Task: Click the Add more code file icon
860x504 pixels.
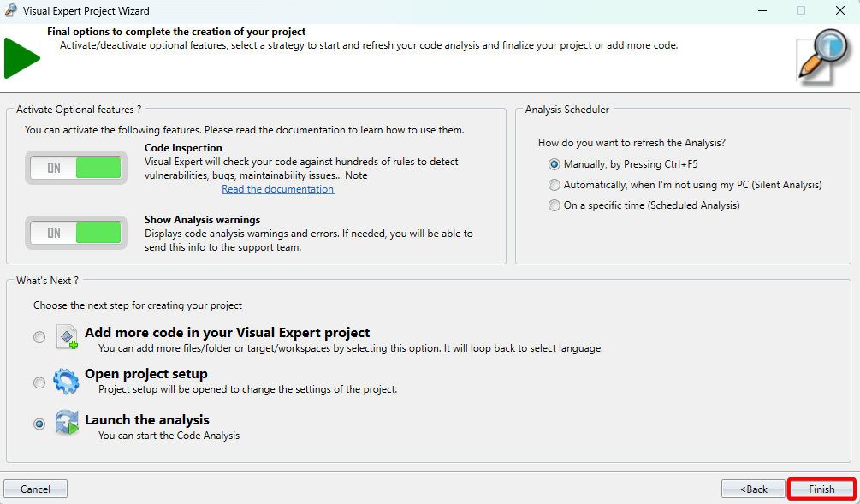Action: click(67, 337)
